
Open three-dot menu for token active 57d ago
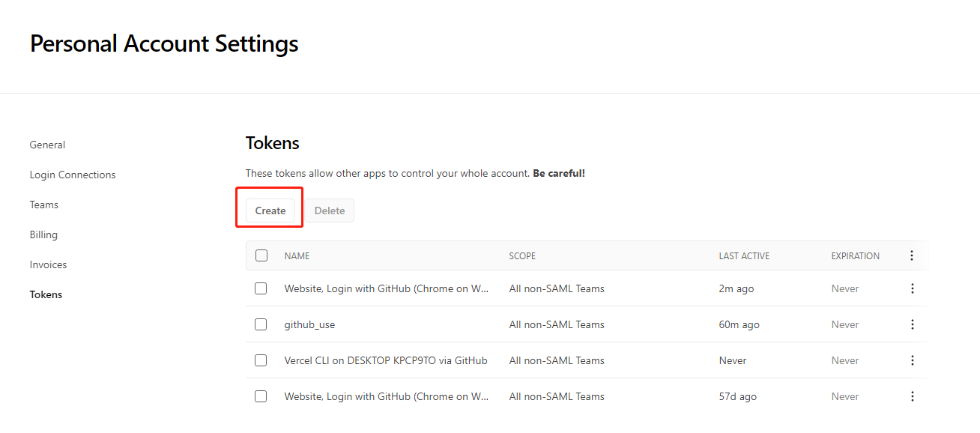(x=912, y=396)
